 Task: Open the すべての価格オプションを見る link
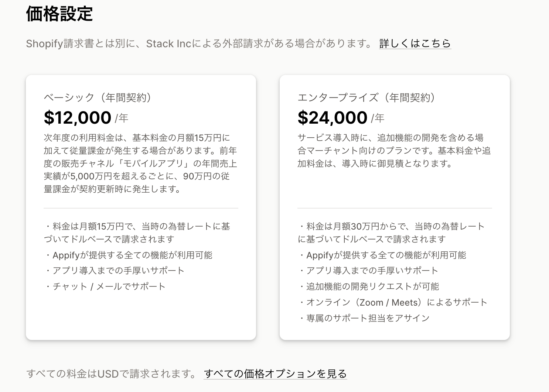[275, 374]
